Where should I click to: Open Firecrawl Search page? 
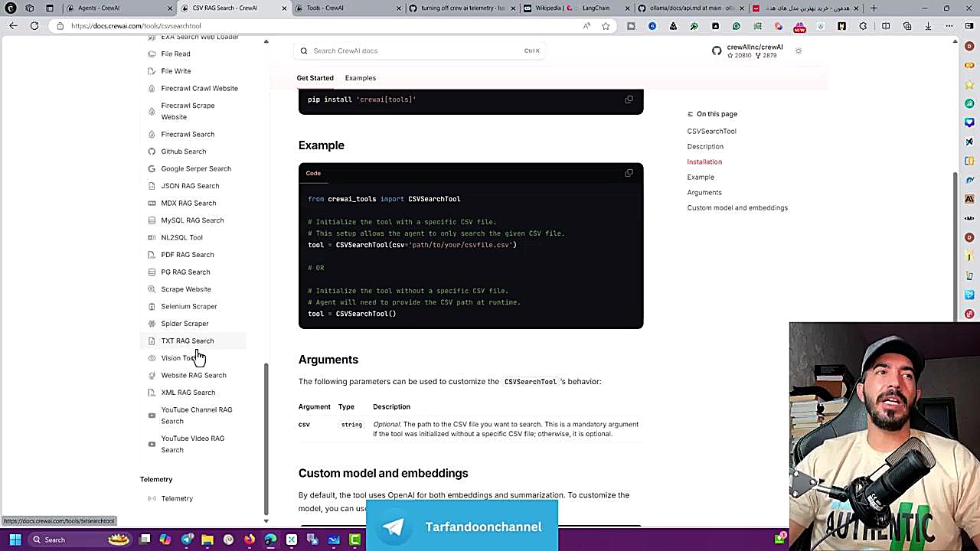188,134
